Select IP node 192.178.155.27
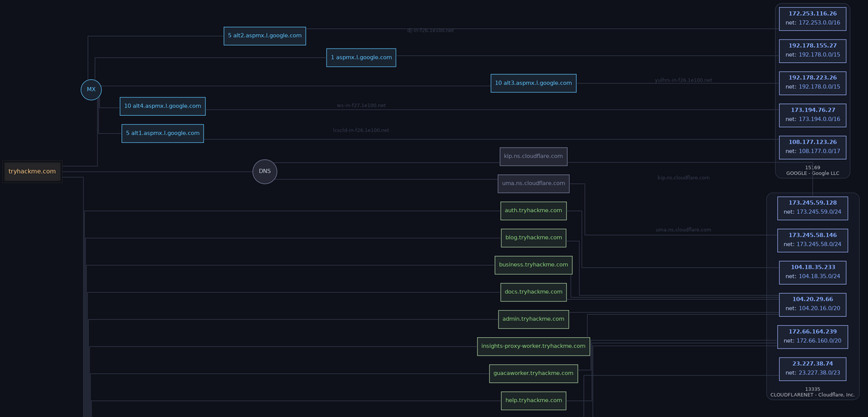This screenshot has width=868, height=417. tap(812, 50)
